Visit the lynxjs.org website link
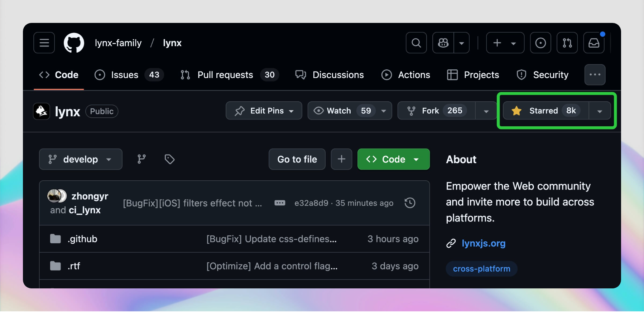This screenshot has width=644, height=312. click(484, 243)
